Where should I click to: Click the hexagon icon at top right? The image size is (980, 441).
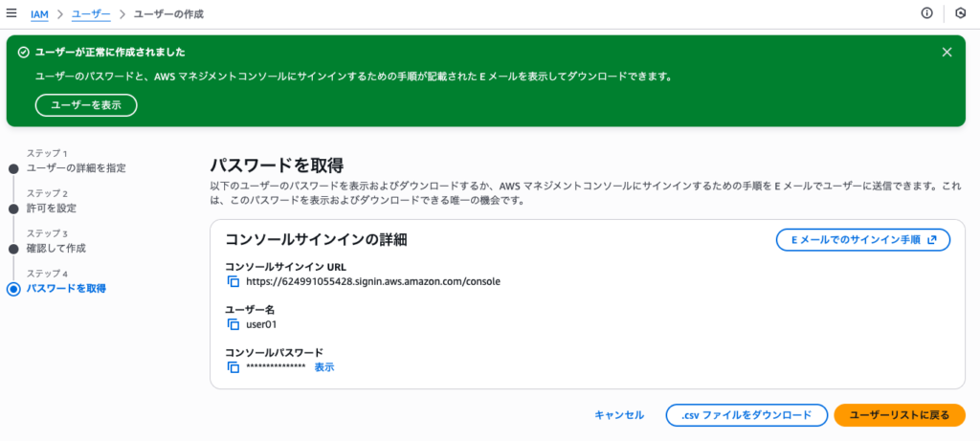tap(960, 14)
